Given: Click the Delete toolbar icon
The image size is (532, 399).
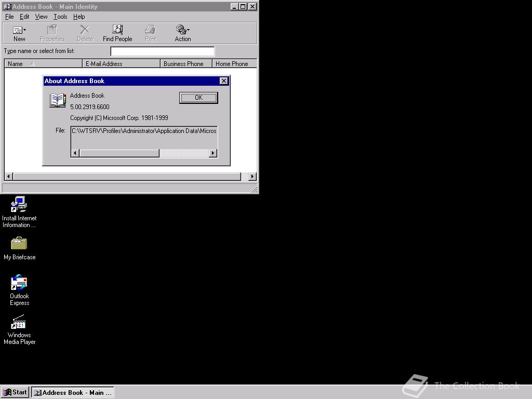Looking at the screenshot, I should (85, 33).
